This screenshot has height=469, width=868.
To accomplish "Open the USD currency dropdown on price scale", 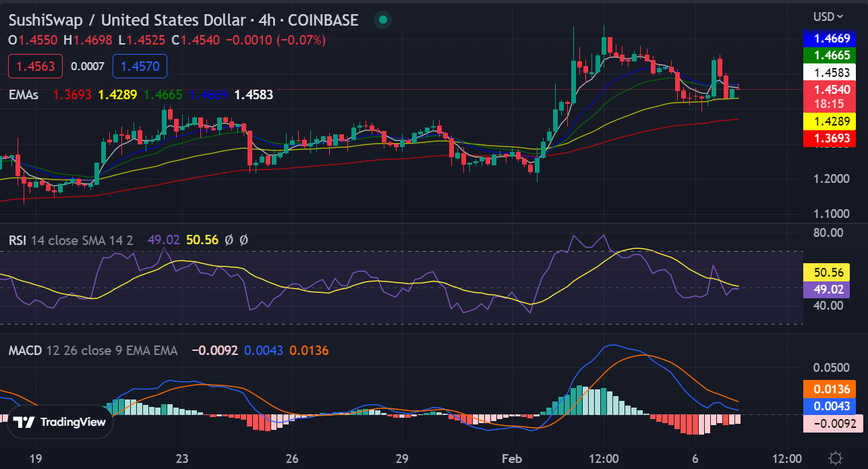I will point(828,16).
